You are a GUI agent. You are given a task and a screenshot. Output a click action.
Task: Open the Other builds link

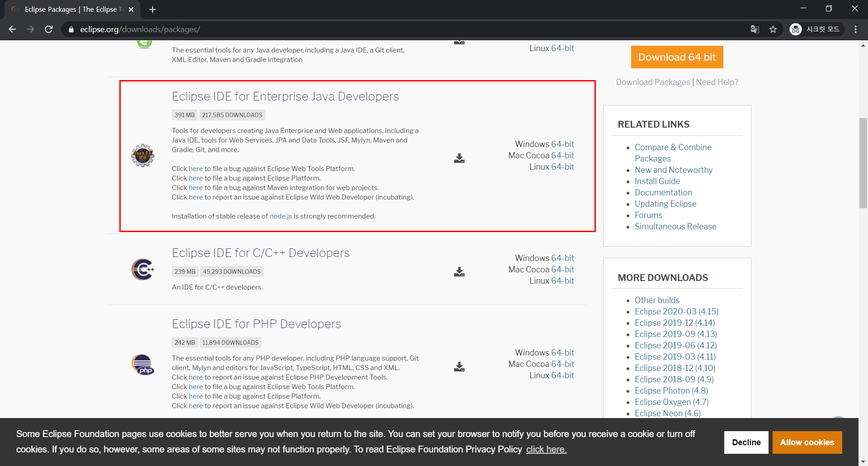click(657, 300)
